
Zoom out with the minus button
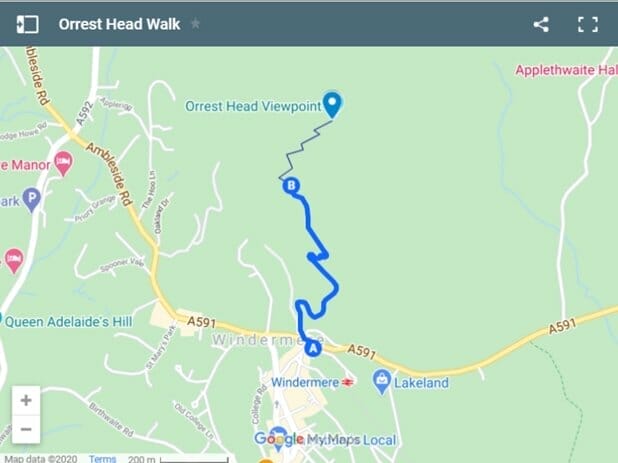(26, 429)
